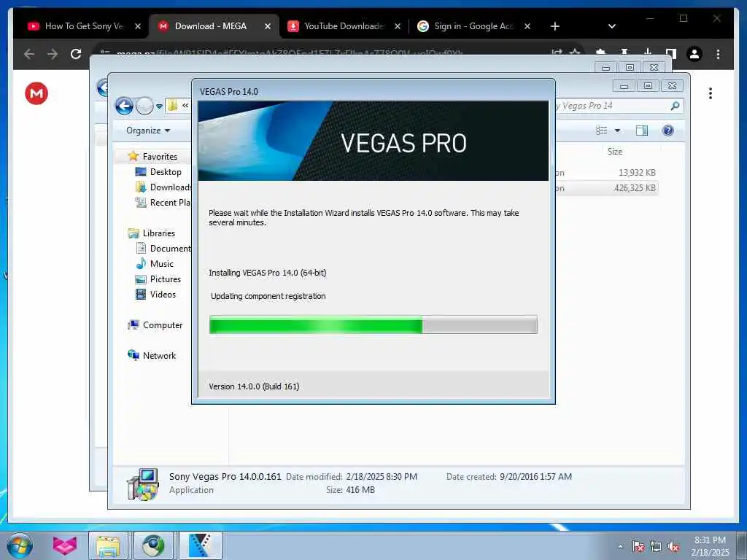Close the How To Get Sony Vegas tab

(x=138, y=26)
